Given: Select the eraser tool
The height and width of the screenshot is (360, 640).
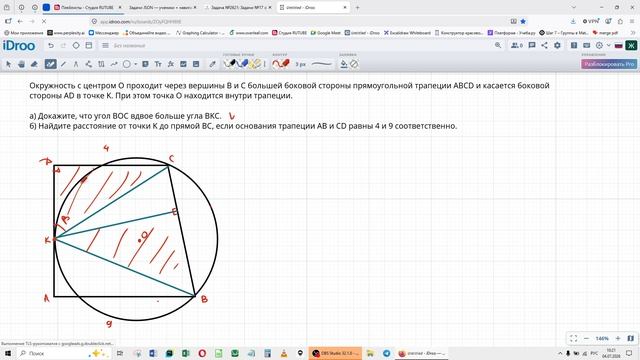Looking at the screenshot, I should (x=34, y=64).
